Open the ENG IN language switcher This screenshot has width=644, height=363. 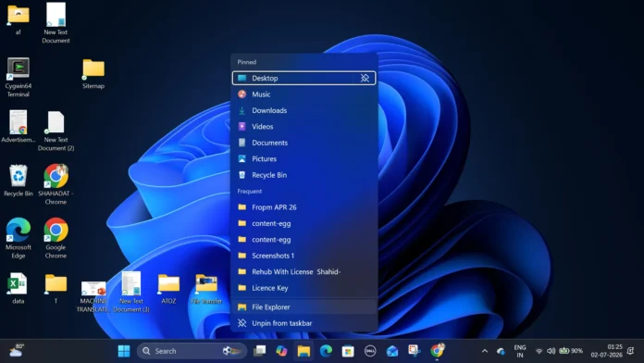[520, 351]
